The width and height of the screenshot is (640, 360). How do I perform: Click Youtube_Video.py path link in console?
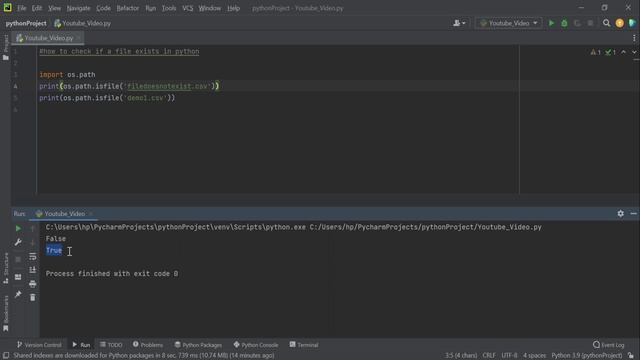click(425, 227)
